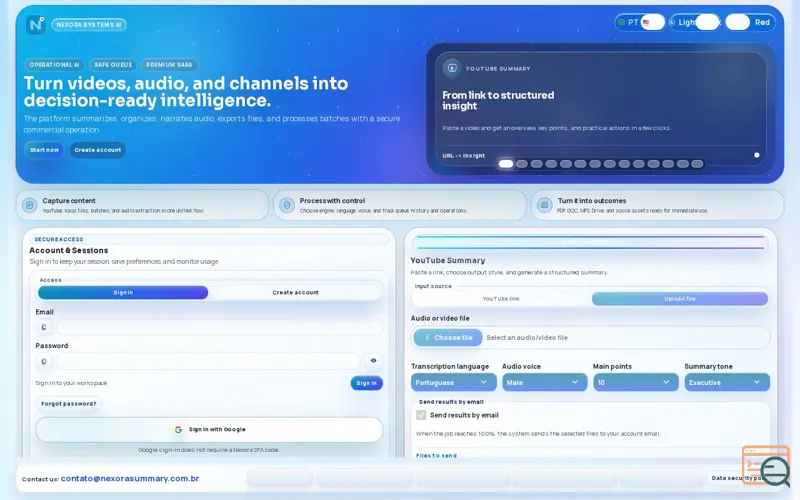Viewport: 800px width, 500px height.
Task: Click the Capture content card title
Action: pos(69,201)
